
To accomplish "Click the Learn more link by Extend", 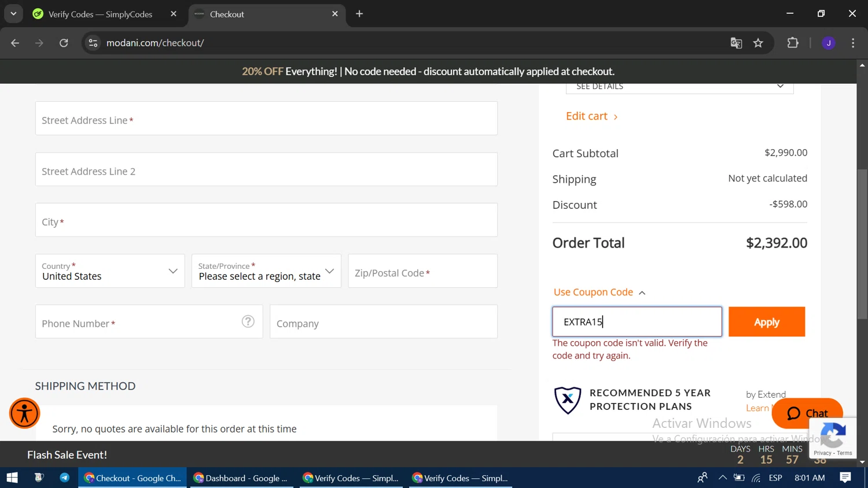I will [759, 408].
